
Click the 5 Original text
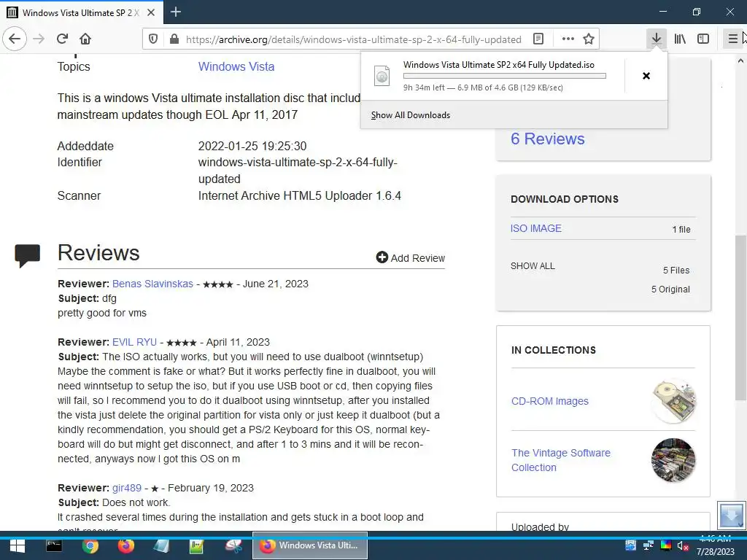click(670, 289)
